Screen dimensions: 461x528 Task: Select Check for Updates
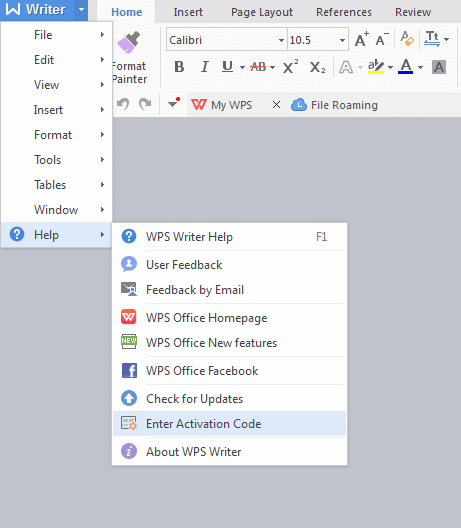click(229, 399)
